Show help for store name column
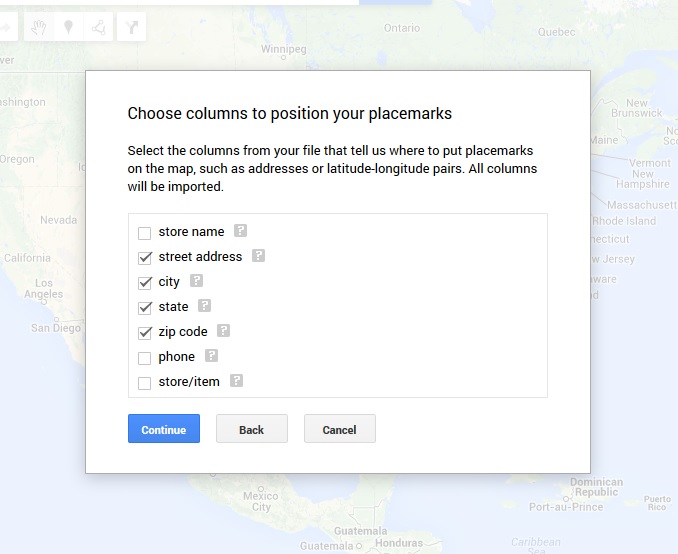678x554 pixels. (x=240, y=231)
